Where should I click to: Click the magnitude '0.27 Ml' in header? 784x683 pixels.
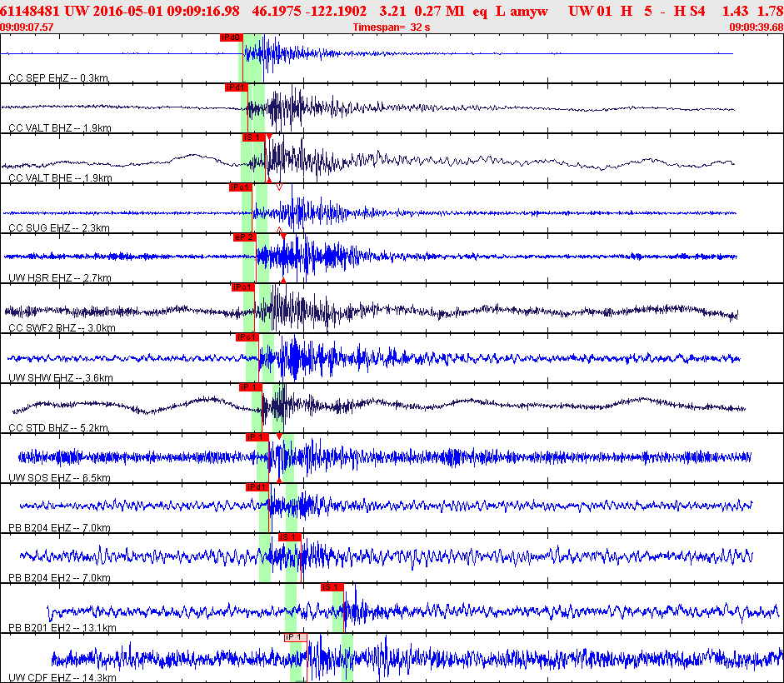click(439, 11)
